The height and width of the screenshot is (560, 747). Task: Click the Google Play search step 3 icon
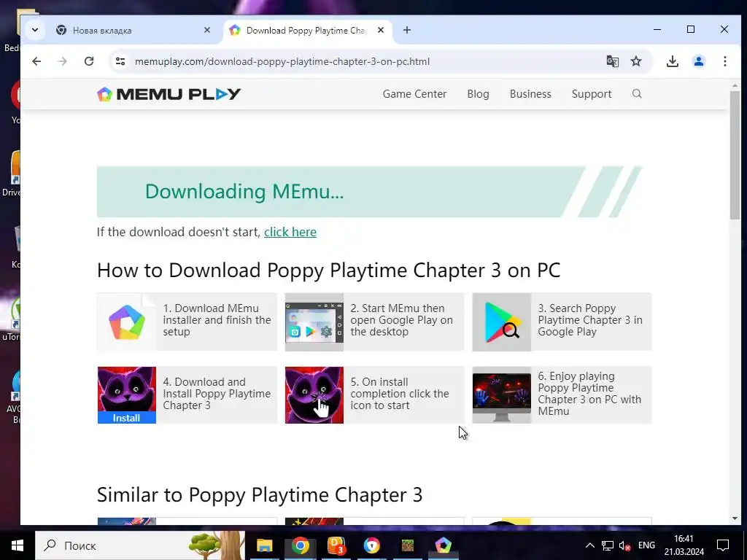pos(502,322)
